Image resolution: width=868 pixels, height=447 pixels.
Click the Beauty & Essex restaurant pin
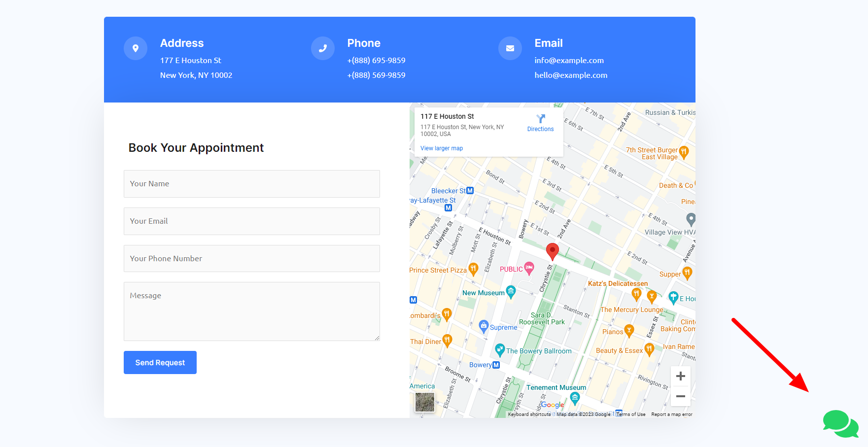point(649,349)
